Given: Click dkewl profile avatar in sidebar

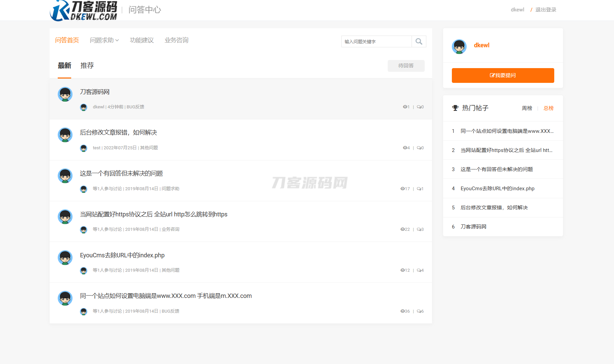Looking at the screenshot, I should click(459, 47).
